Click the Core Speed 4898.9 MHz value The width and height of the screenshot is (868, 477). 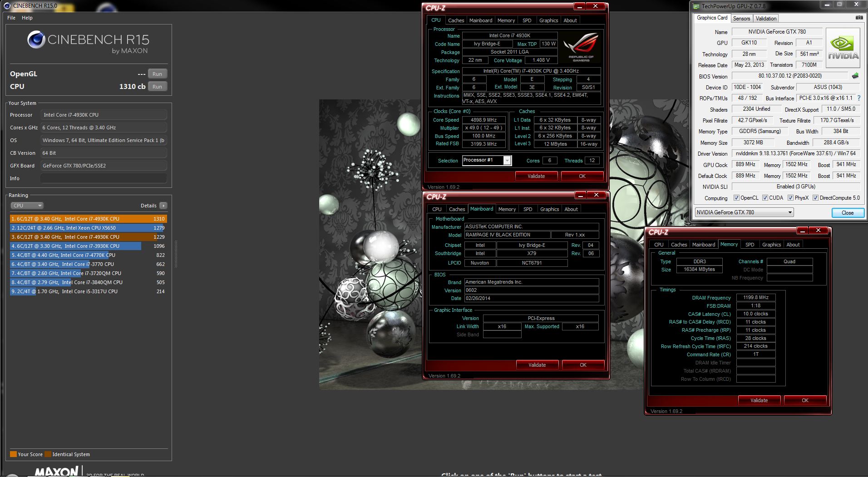pyautogui.click(x=483, y=120)
